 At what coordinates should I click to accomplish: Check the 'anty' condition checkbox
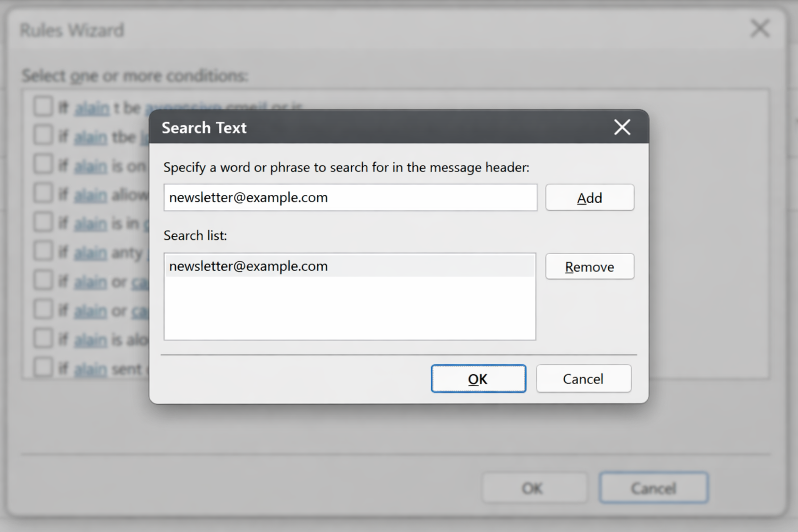point(43,251)
